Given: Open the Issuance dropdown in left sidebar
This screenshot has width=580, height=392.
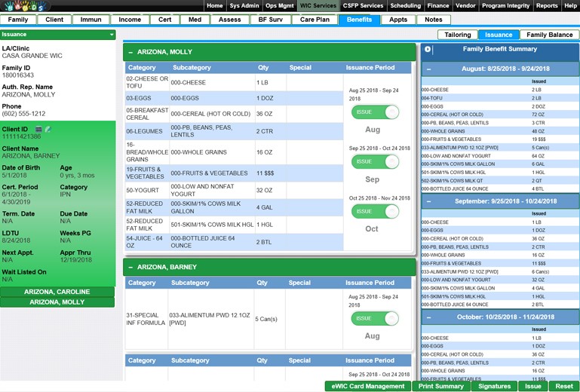Looking at the screenshot, I should (112, 35).
